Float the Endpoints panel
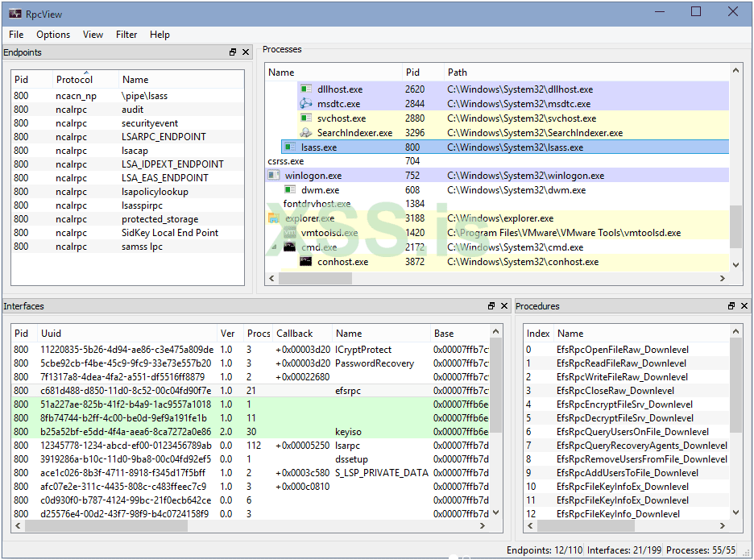 [233, 52]
